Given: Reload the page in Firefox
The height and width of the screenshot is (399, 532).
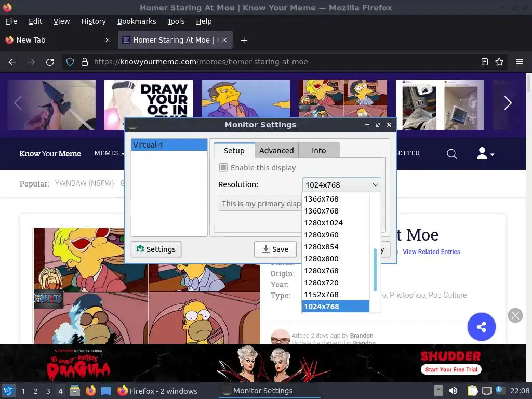Looking at the screenshot, I should coord(50,62).
